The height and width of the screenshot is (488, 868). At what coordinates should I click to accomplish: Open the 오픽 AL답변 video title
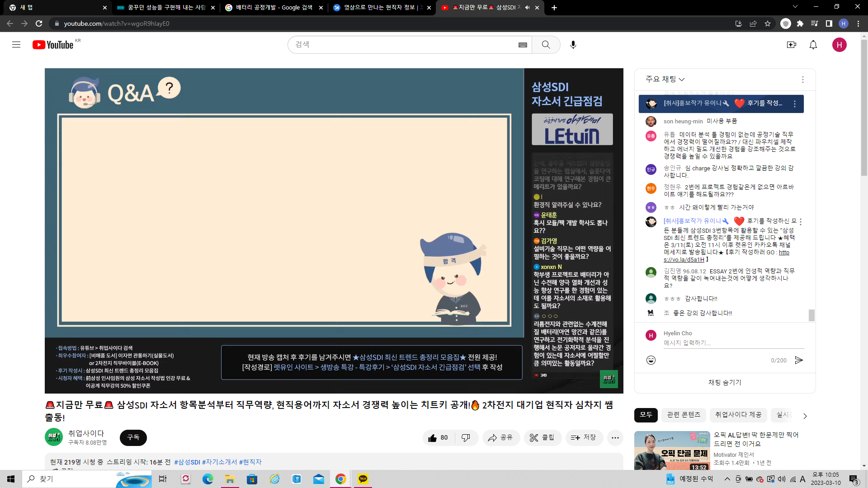(756, 439)
